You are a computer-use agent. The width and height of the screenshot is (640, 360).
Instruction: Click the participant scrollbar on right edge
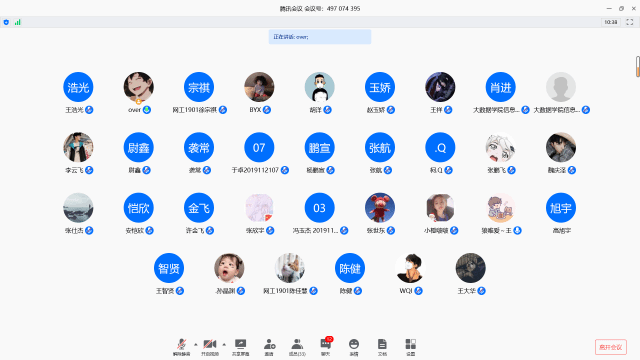pos(638,67)
